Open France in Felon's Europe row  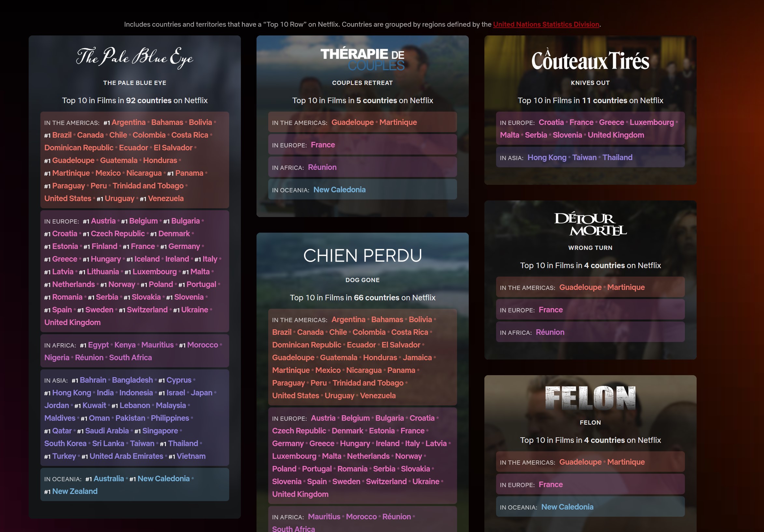click(x=550, y=484)
